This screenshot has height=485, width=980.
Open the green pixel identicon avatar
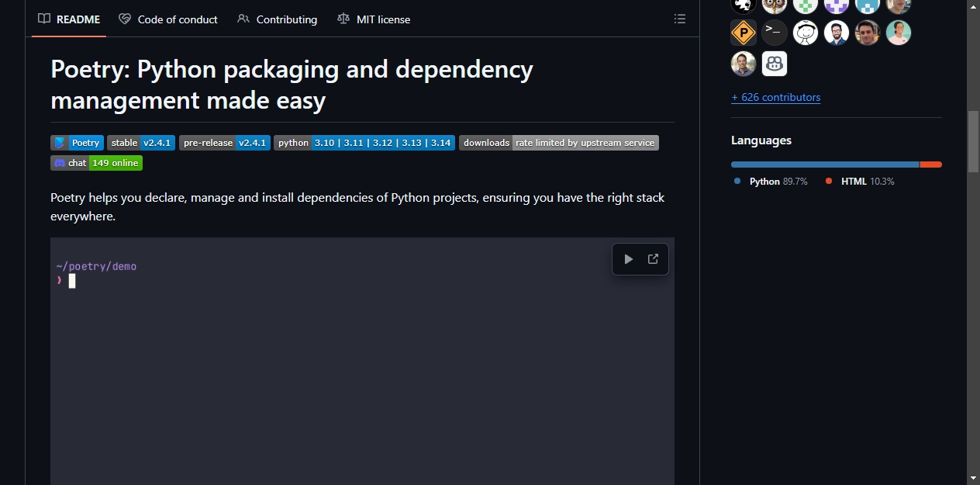click(806, 5)
